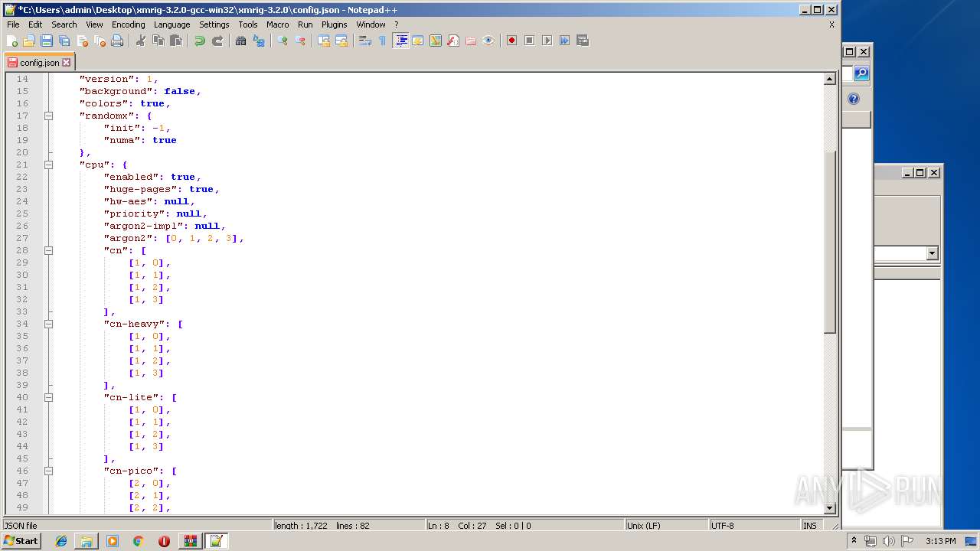Click the green Undo arrow
Viewport: 980px width, 551px height.
click(200, 41)
